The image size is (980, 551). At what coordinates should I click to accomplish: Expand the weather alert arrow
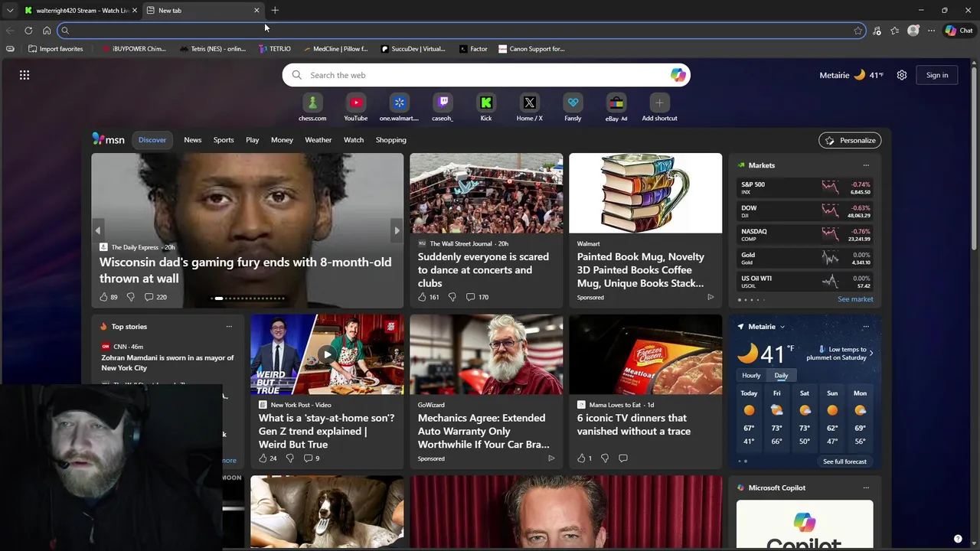(x=871, y=353)
